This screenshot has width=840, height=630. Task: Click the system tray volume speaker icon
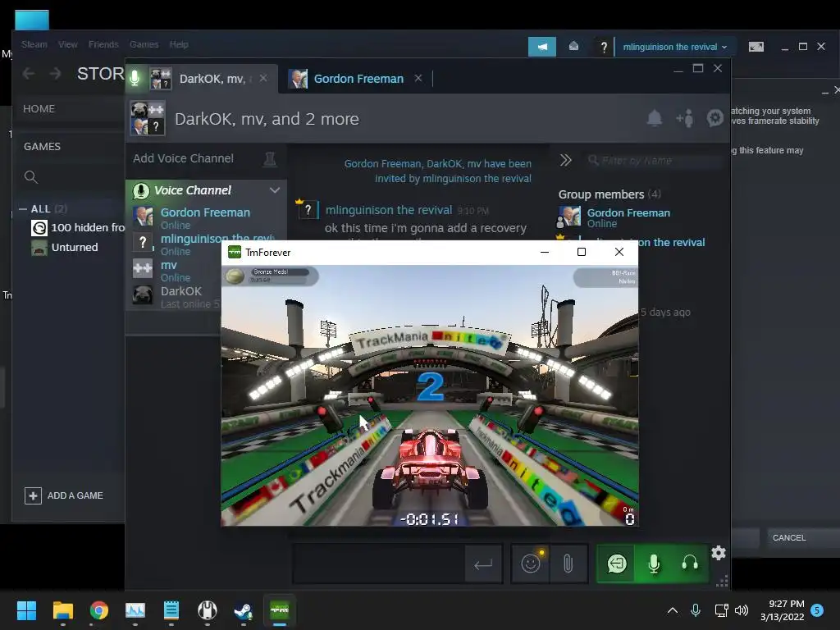[x=742, y=610]
